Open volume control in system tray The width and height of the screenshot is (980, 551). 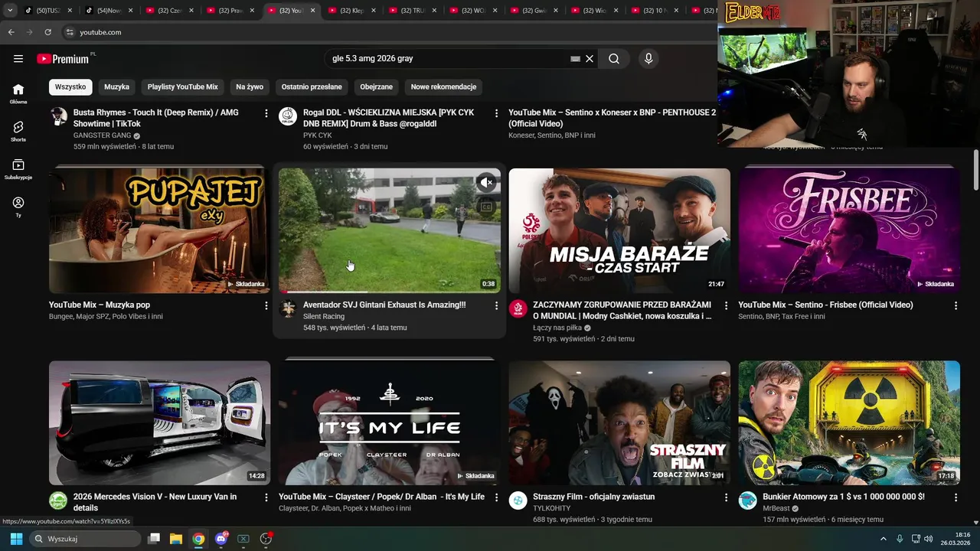click(930, 539)
